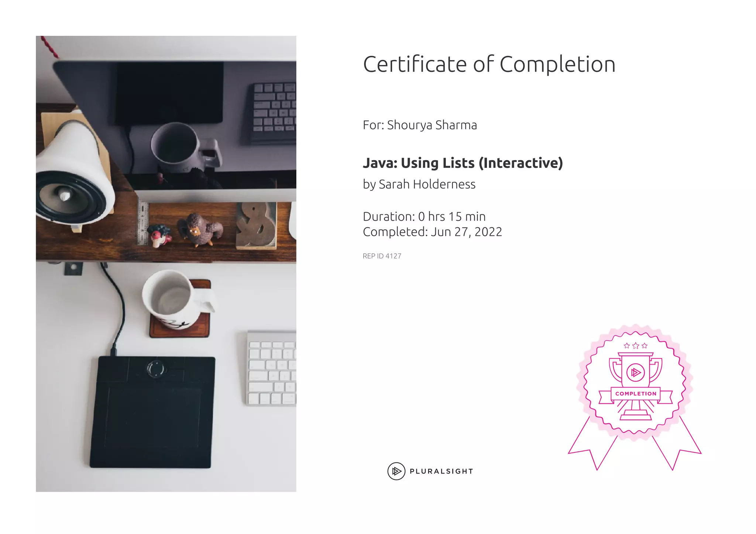Click the Pluralsight play logo icon
This screenshot has height=534, width=756.
pyautogui.click(x=396, y=471)
